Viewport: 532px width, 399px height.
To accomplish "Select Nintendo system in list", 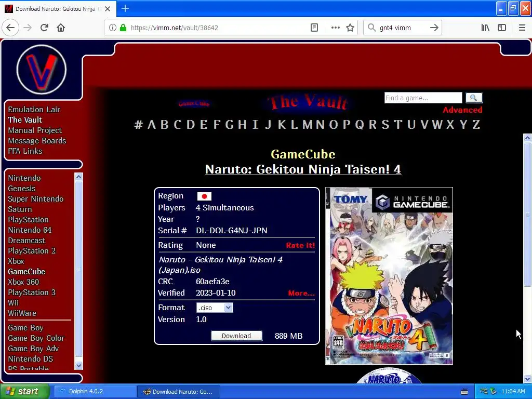I will coord(24,178).
